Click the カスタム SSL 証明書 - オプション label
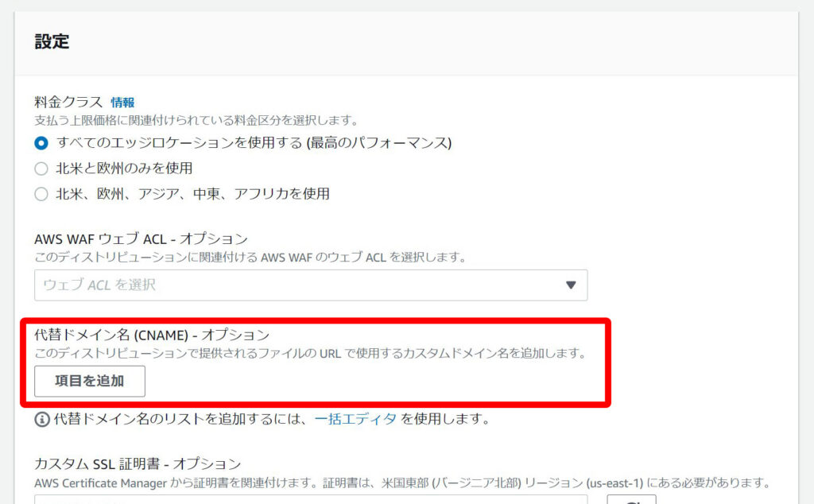 pos(138,463)
